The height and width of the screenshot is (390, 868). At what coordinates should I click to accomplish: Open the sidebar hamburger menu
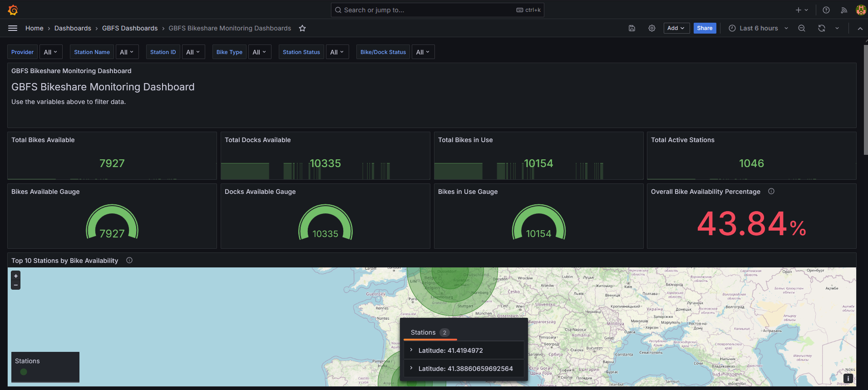[x=13, y=28]
